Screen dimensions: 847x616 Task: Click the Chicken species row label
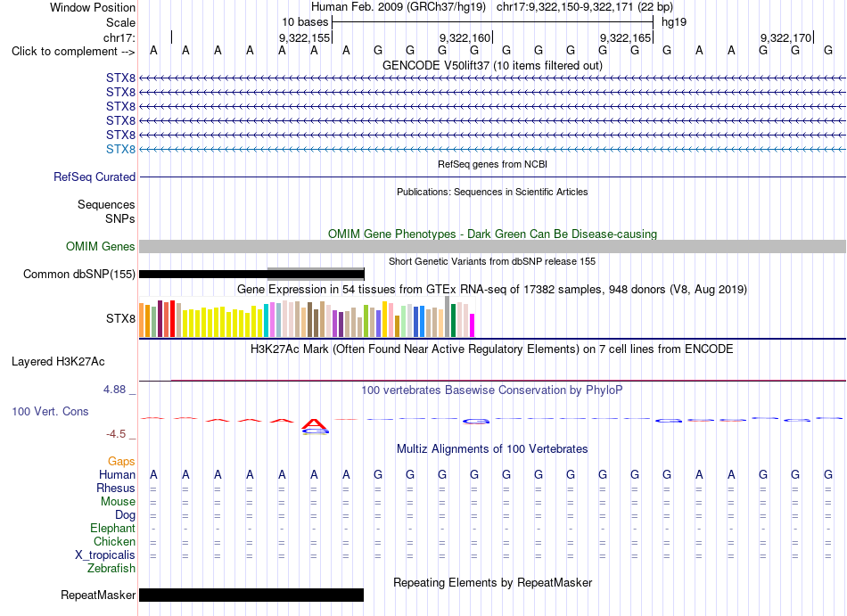[x=114, y=541]
